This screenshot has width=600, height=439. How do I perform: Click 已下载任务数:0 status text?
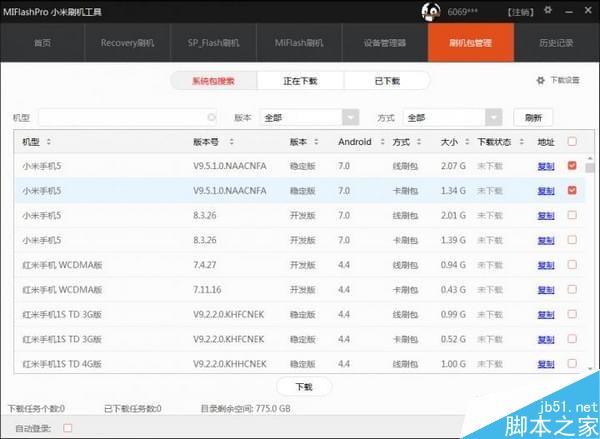(x=132, y=409)
